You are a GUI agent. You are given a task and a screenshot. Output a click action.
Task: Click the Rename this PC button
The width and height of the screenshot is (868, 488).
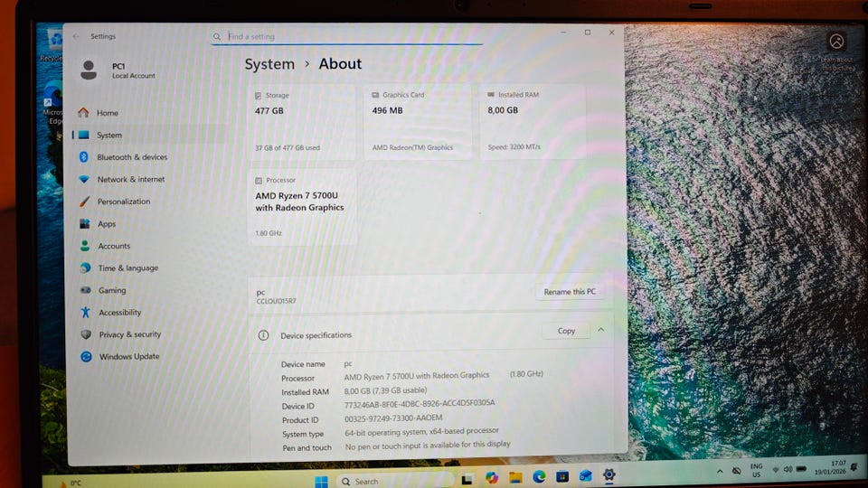tap(570, 292)
